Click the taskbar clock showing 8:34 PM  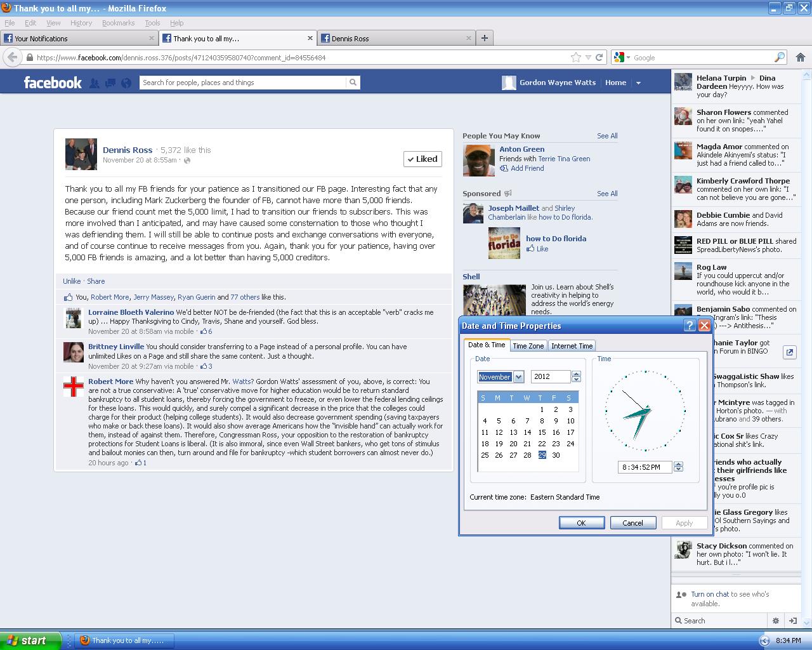click(x=789, y=640)
